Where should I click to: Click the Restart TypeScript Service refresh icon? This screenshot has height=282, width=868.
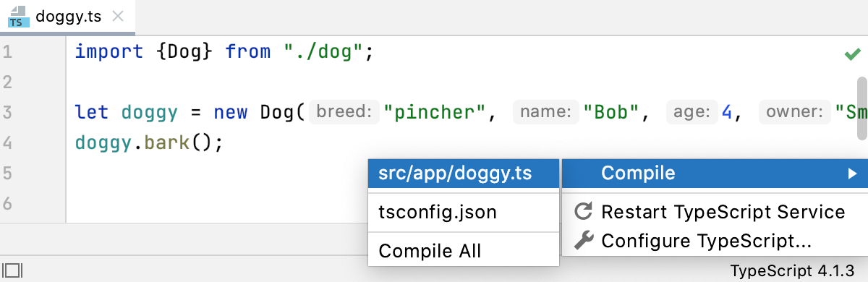pyautogui.click(x=584, y=212)
